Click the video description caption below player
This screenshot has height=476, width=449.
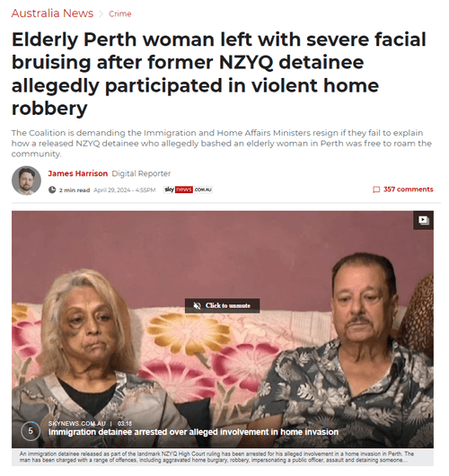[x=216, y=457]
